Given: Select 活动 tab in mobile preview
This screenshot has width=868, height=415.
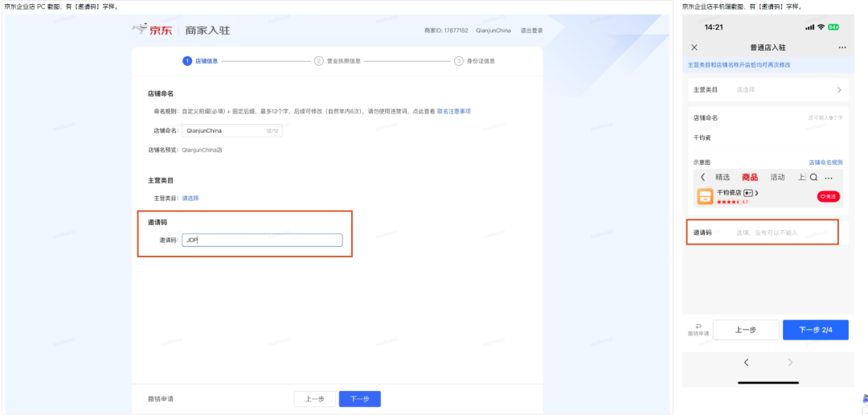Looking at the screenshot, I should pos(777,177).
